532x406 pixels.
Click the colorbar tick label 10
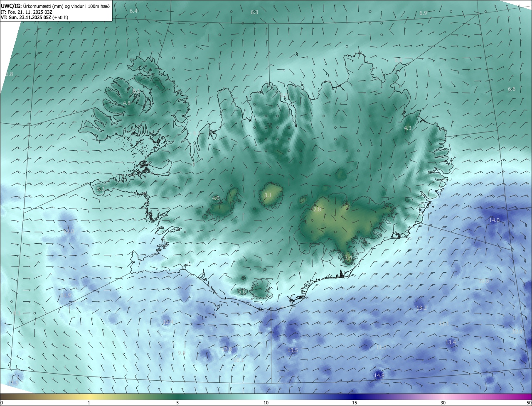tap(266, 403)
